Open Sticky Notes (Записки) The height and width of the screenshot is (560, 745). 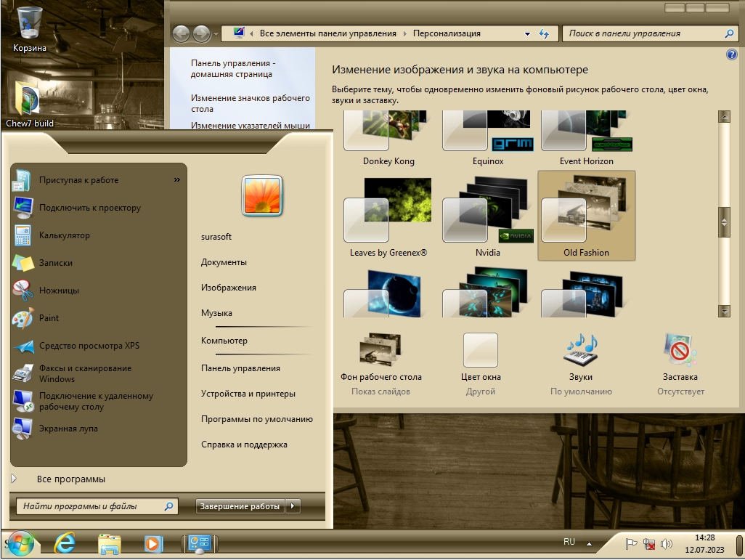tap(55, 263)
